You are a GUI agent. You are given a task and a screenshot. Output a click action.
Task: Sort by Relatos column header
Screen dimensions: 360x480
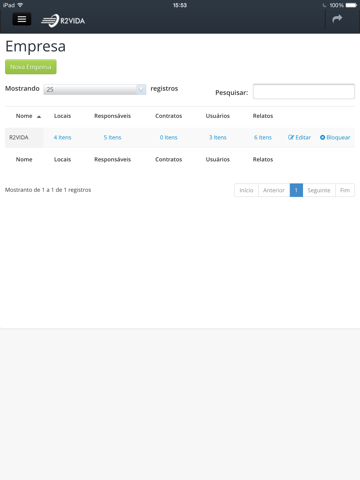tap(263, 116)
